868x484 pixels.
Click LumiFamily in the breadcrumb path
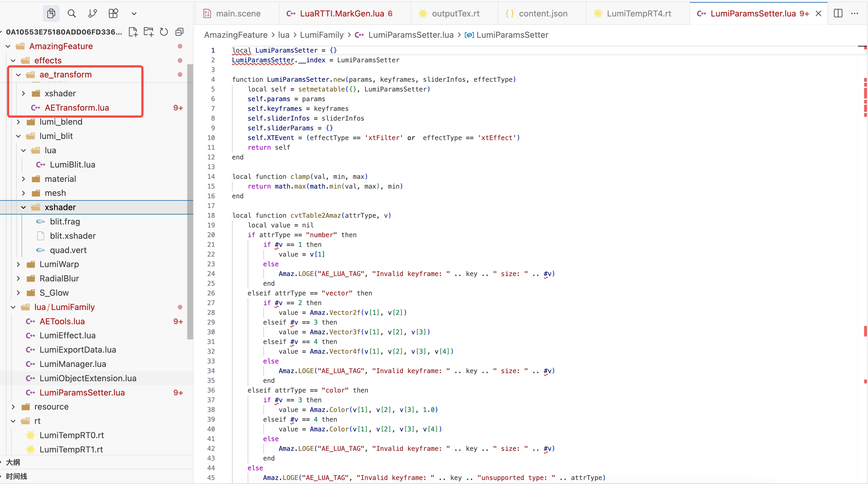(322, 35)
